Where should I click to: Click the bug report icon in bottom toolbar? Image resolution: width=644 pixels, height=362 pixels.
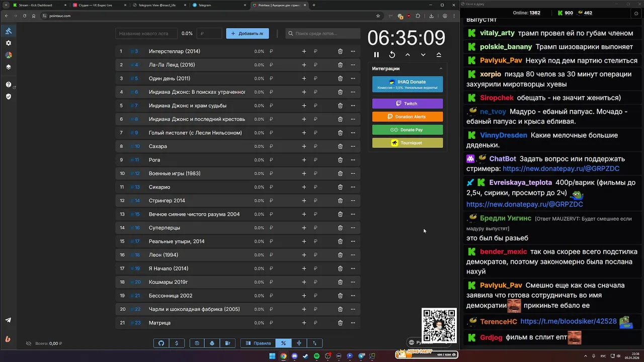(x=212, y=343)
